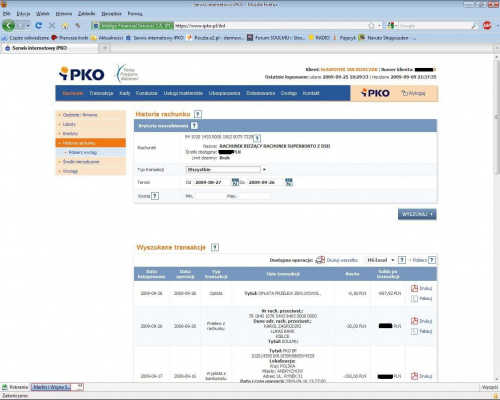Click the Wyloguj logout link

[x=413, y=93]
